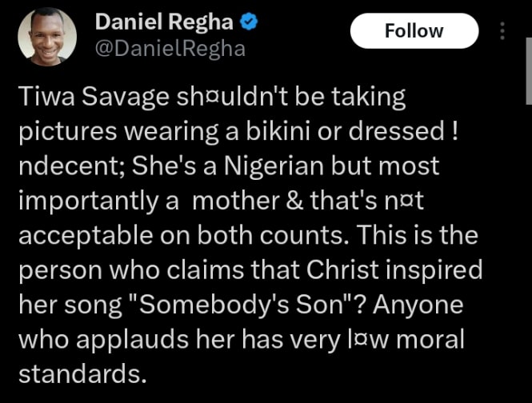Open the three-dot more options menu
This screenshot has height=403, width=532.
[x=502, y=31]
